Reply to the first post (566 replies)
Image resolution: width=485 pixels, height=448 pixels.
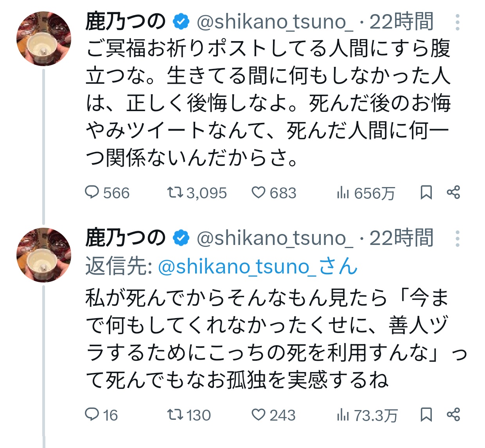(x=92, y=193)
